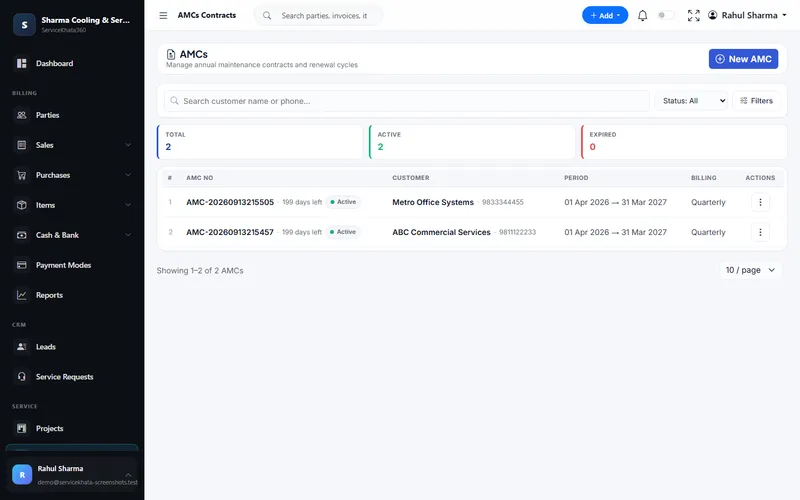
Task: Click the AMC NO column header
Action: click(199, 178)
